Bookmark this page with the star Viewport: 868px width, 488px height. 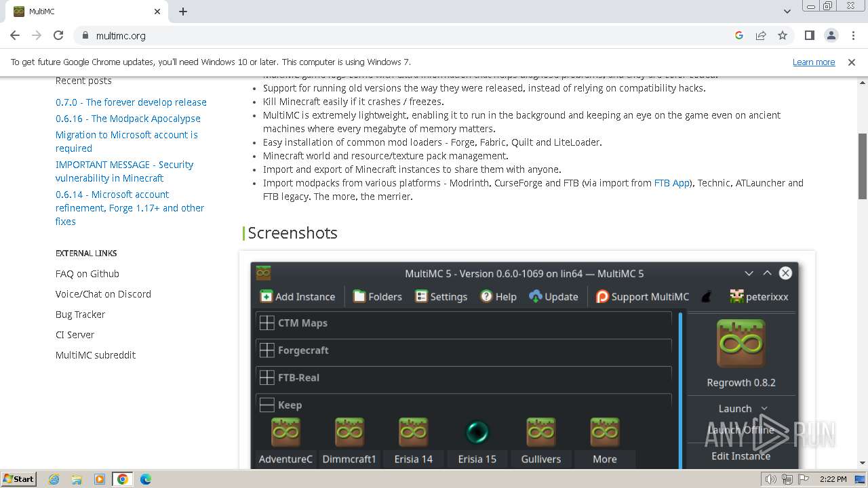pos(783,35)
